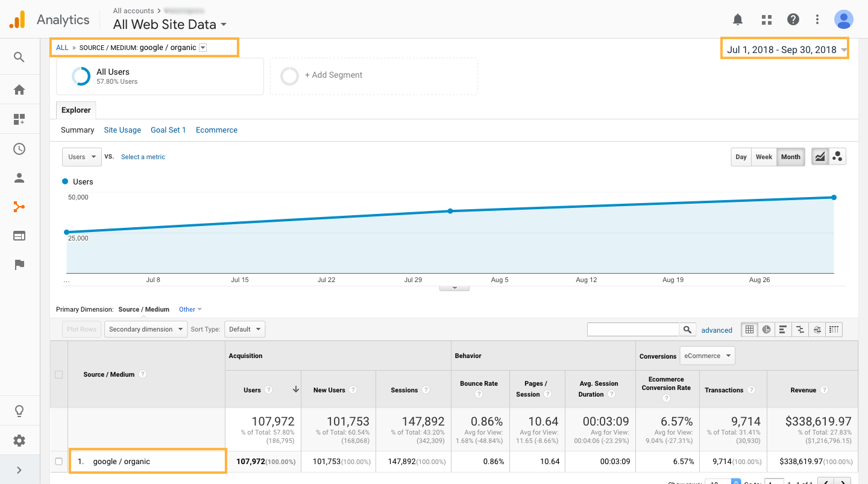Click the Discover lightbulb icon
Screen dimensions: 868x484
(x=19, y=411)
